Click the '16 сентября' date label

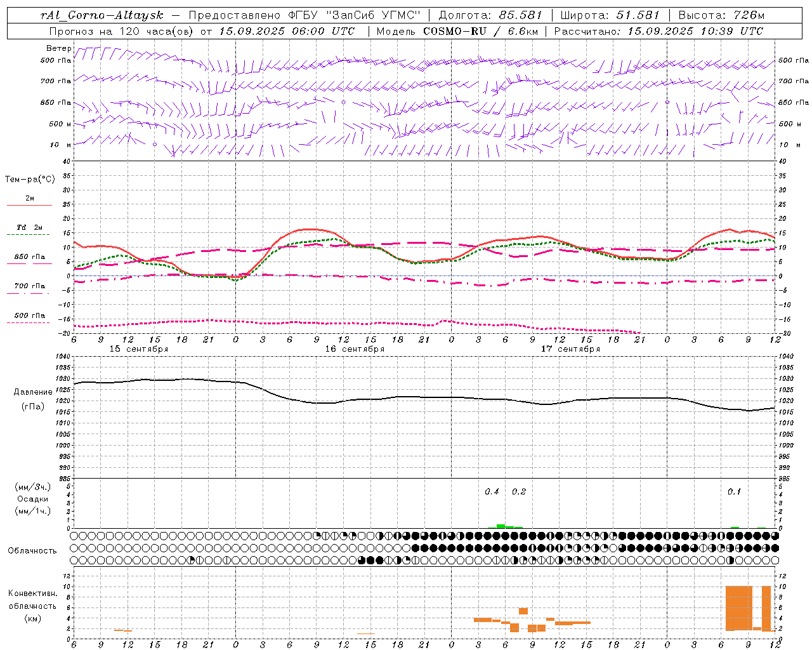click(x=355, y=349)
